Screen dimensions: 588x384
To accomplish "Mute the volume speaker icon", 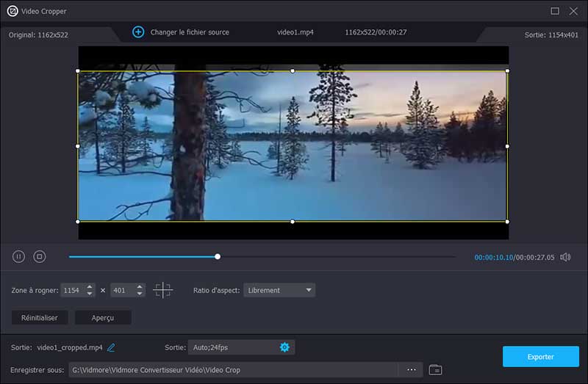I will tap(565, 257).
